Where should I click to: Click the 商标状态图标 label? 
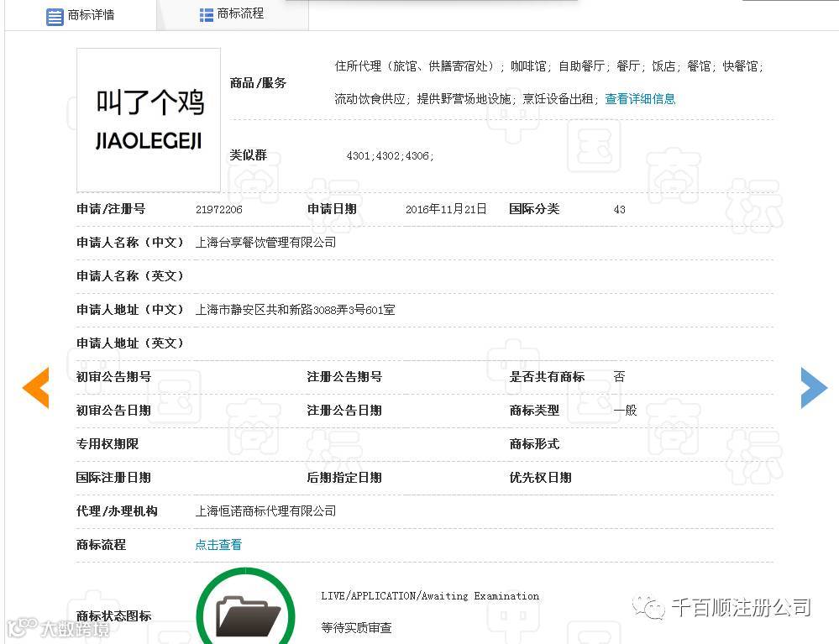pyautogui.click(x=113, y=616)
